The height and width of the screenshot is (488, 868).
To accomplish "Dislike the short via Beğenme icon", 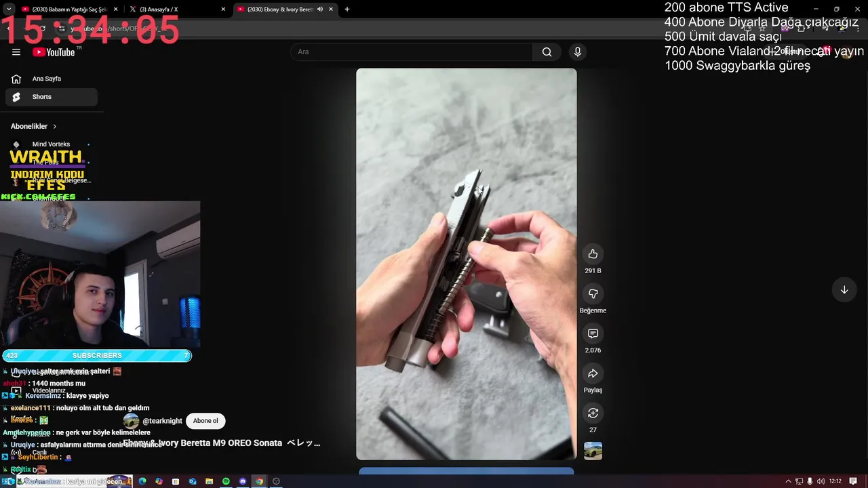I will click(x=593, y=294).
